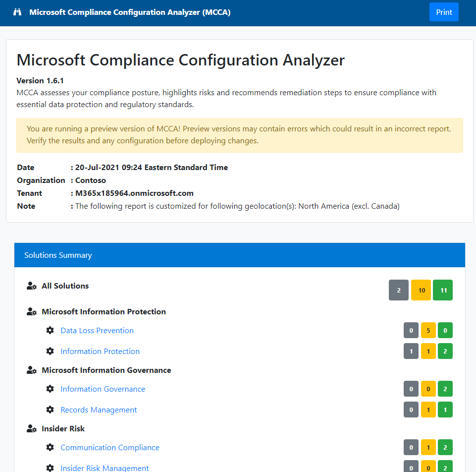Viewport: 476px width, 472px height.
Task: Click the Version 1.6.1 text
Action: point(40,80)
